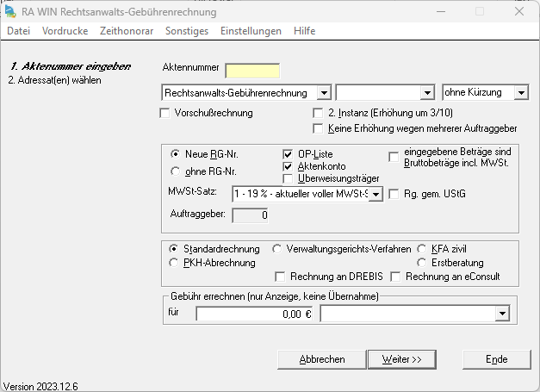This screenshot has width=540, height=392.
Task: Check Rechnung an eConsult
Action: tap(395, 277)
